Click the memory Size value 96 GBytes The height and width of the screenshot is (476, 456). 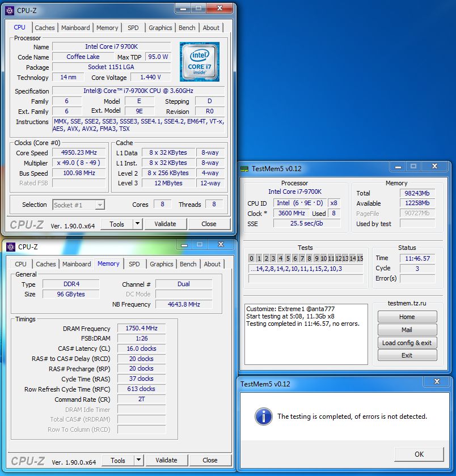[x=71, y=294]
